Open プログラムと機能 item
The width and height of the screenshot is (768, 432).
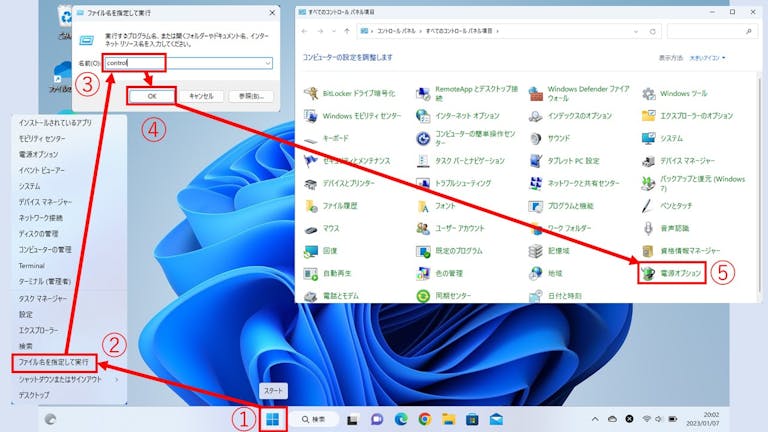click(x=561, y=206)
